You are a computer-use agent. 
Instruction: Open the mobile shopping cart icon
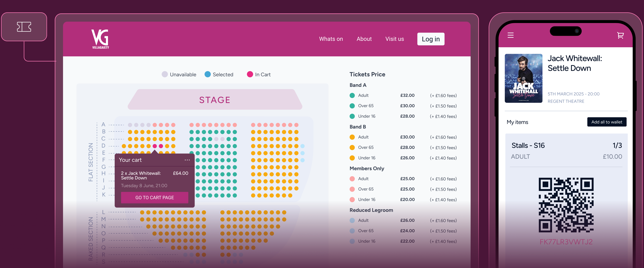tap(620, 35)
